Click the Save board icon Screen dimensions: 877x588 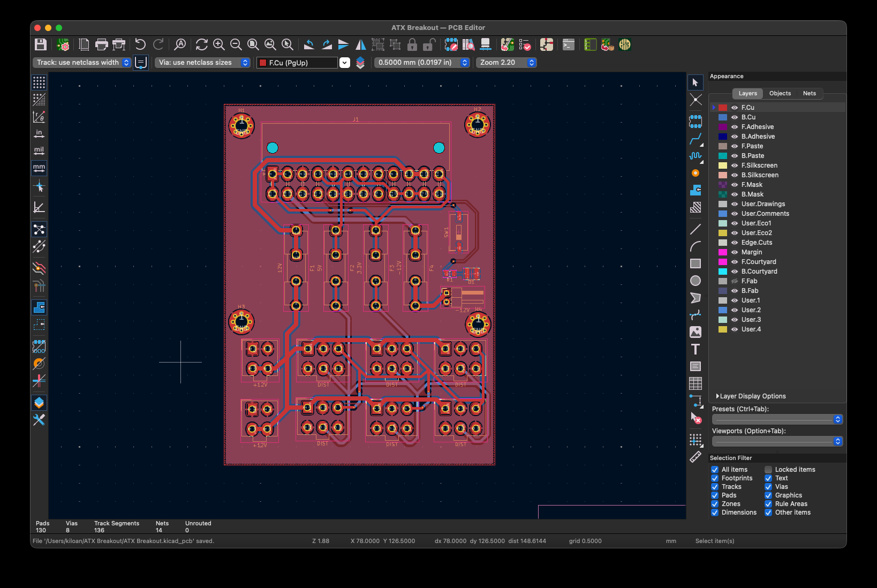[41, 44]
